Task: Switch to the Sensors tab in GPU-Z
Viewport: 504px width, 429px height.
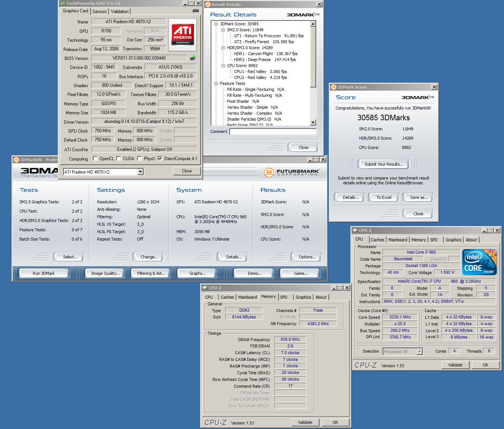Action: coord(100,12)
